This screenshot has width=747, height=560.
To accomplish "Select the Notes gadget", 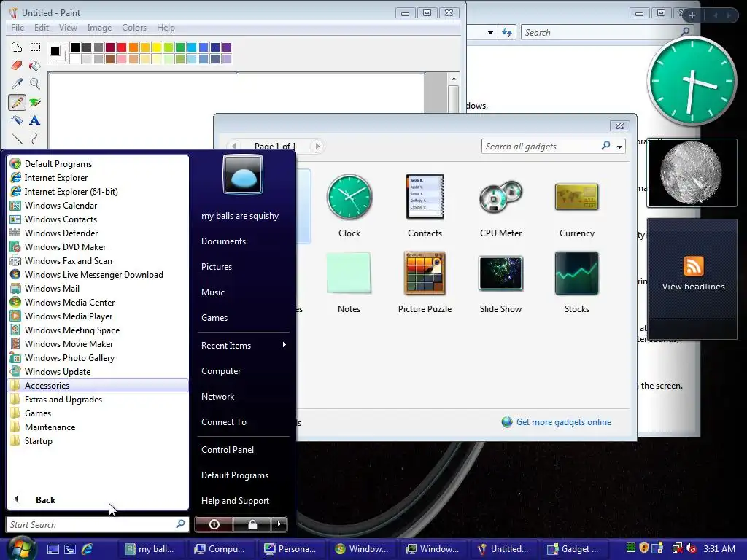I will coord(349,282).
